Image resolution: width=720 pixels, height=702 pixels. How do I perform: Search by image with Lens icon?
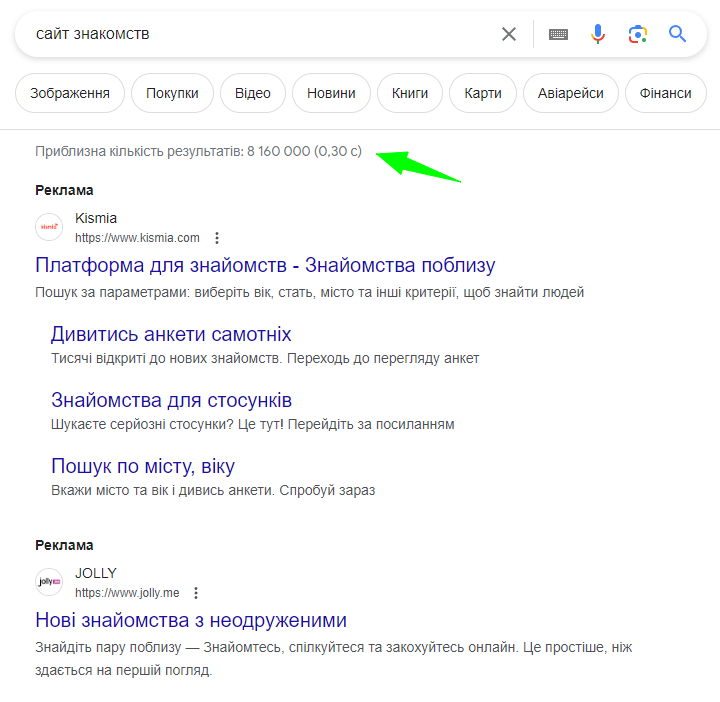pos(637,34)
